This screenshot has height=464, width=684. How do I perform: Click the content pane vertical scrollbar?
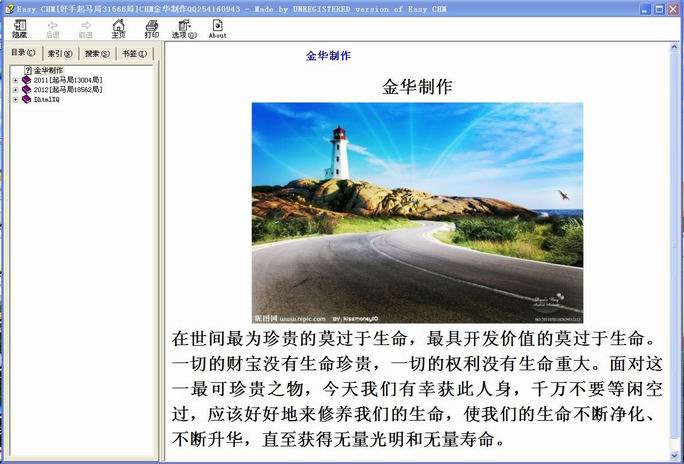(676, 250)
